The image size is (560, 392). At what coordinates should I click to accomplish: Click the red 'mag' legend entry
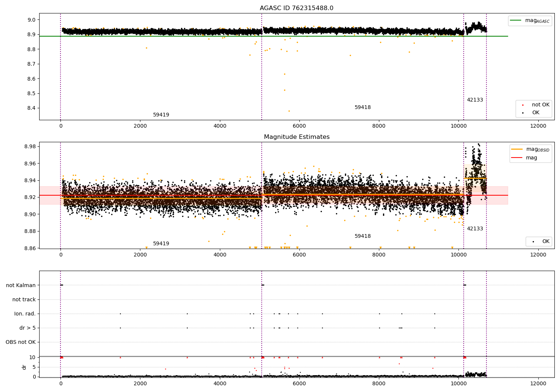point(525,158)
